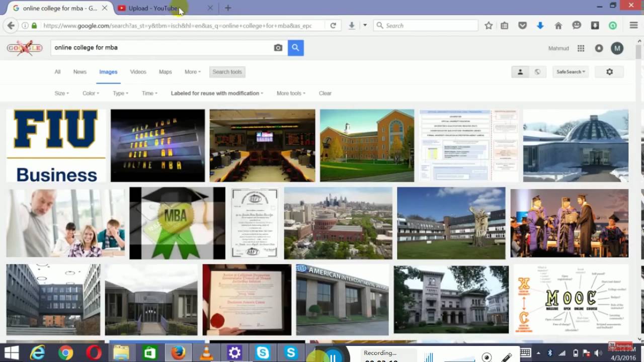
Task: Click the Google logo
Action: [x=24, y=48]
